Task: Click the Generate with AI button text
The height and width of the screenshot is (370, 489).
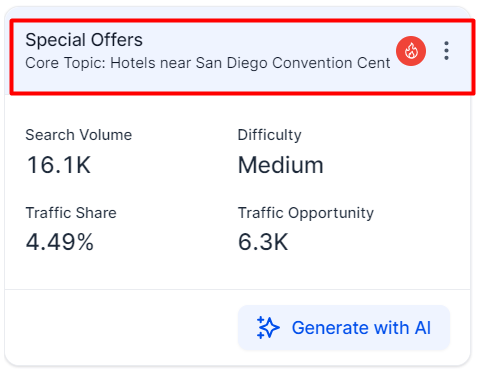Action: click(361, 328)
